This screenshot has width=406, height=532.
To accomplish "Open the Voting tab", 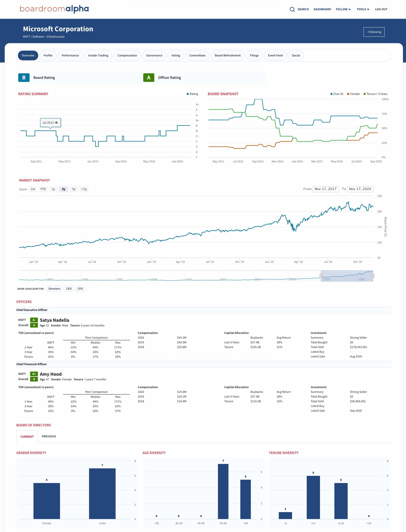I will click(x=176, y=55).
